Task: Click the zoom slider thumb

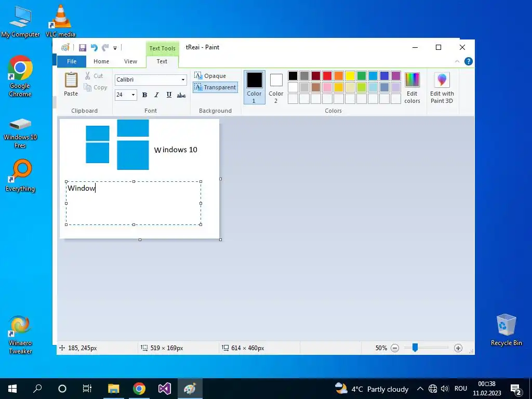Action: [415, 348]
